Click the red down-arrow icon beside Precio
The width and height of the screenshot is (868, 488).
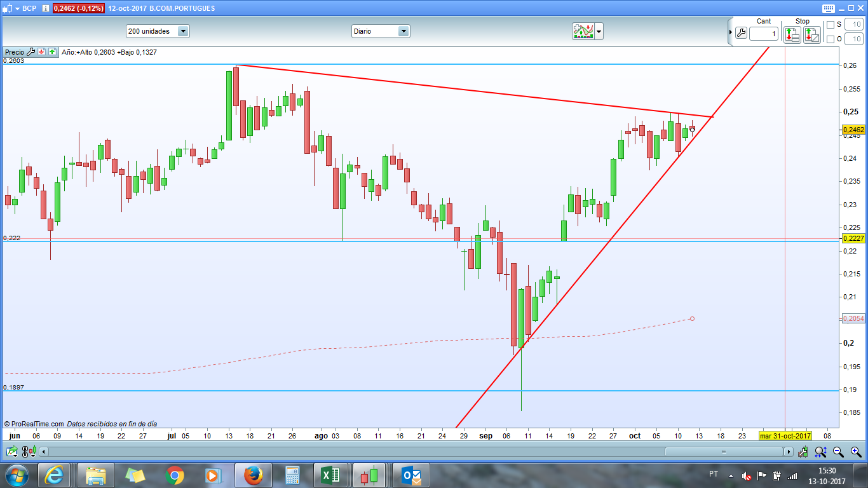point(41,52)
